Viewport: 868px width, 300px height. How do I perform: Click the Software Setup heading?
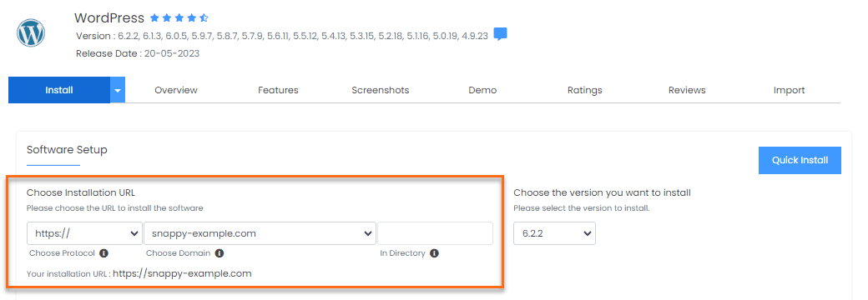pyautogui.click(x=67, y=150)
